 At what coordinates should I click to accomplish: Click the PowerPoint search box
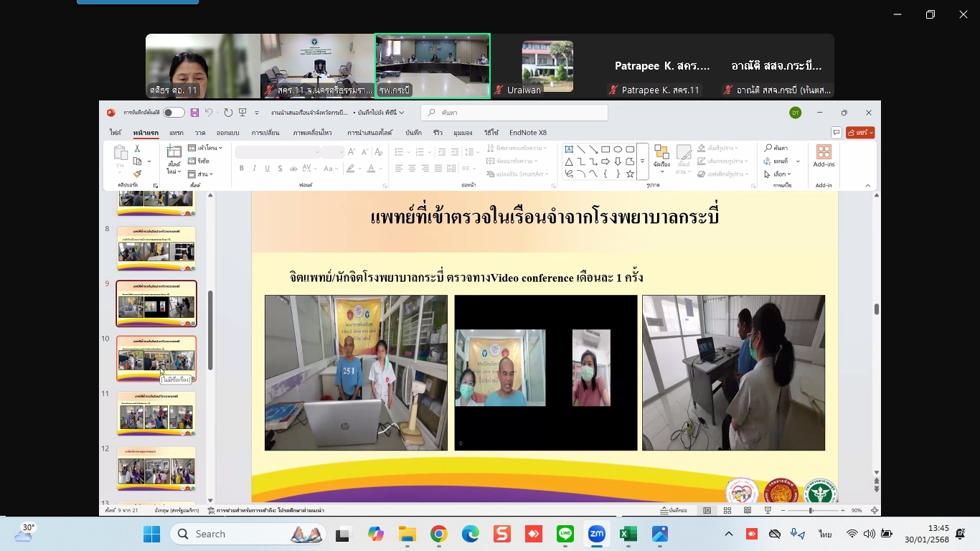(x=514, y=113)
